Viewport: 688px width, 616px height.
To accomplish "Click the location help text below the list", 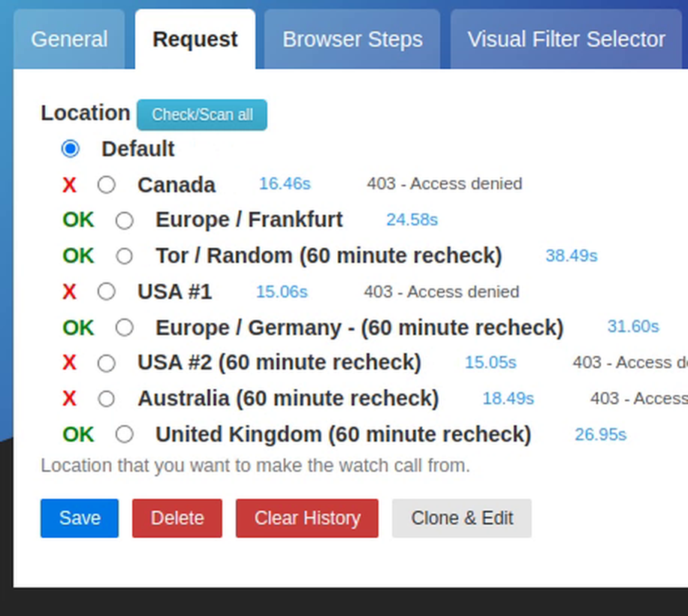I will tap(255, 466).
